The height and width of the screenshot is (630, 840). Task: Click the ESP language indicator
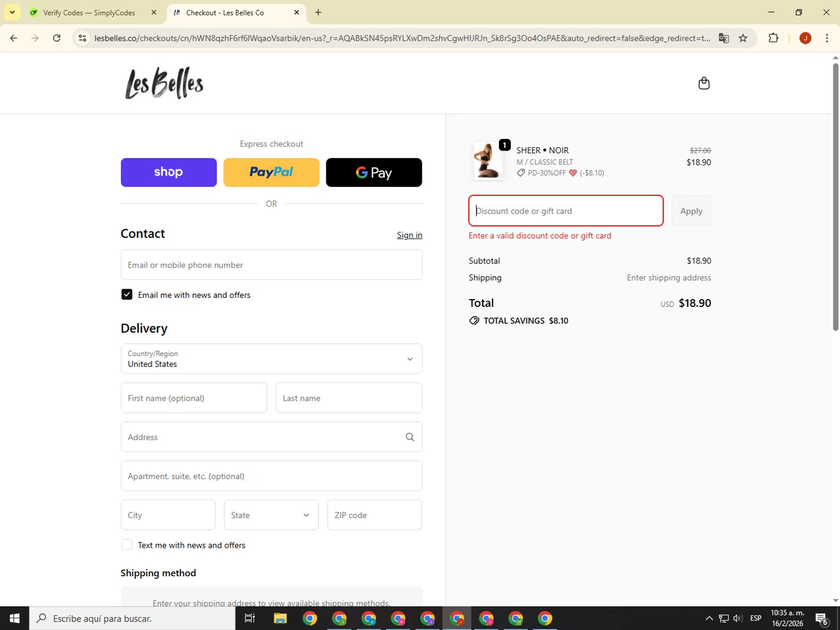pos(756,618)
